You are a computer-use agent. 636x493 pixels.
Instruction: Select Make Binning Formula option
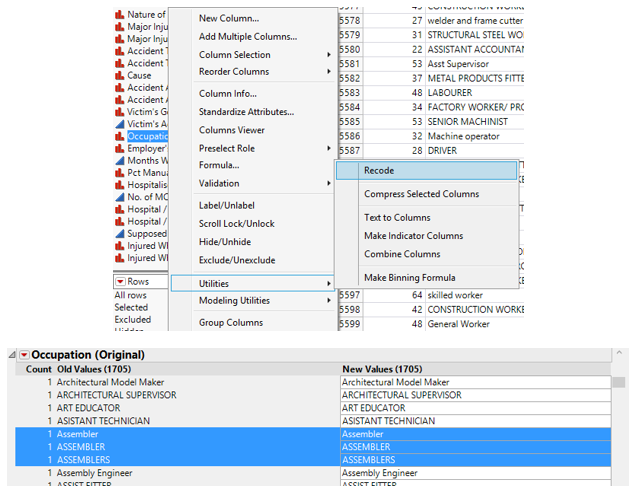click(409, 278)
